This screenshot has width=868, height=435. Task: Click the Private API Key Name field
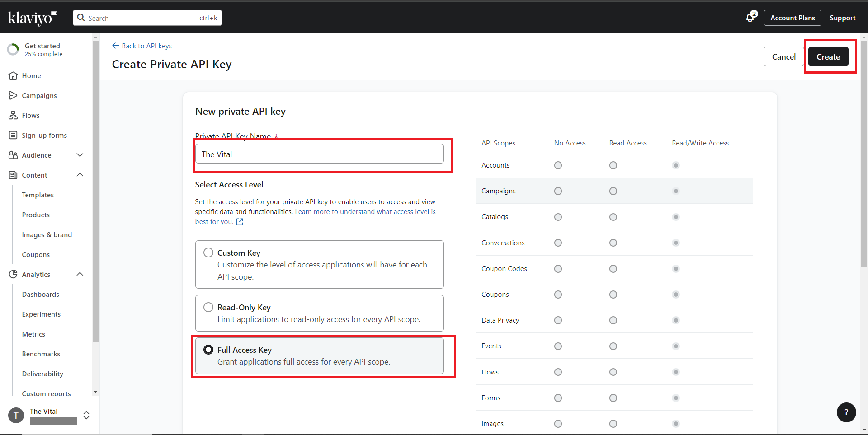(319, 154)
